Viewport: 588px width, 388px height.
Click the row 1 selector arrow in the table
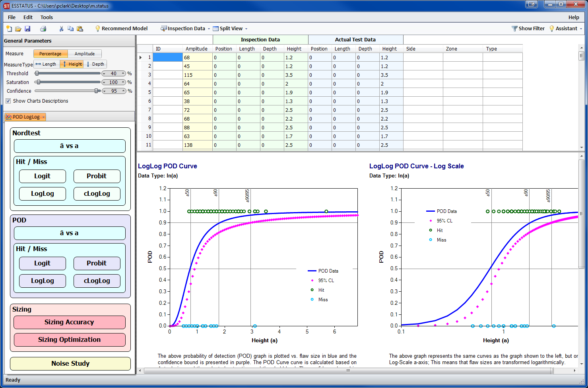[x=141, y=57]
